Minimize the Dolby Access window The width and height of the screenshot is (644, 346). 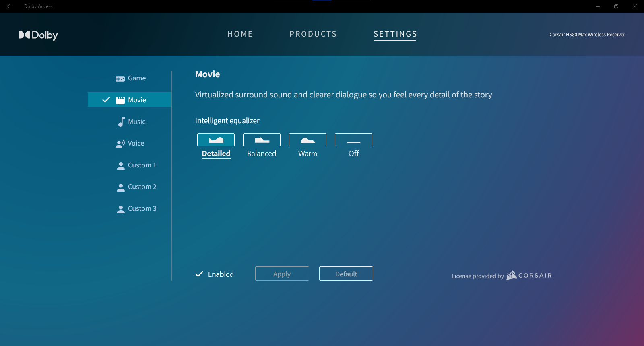click(598, 6)
